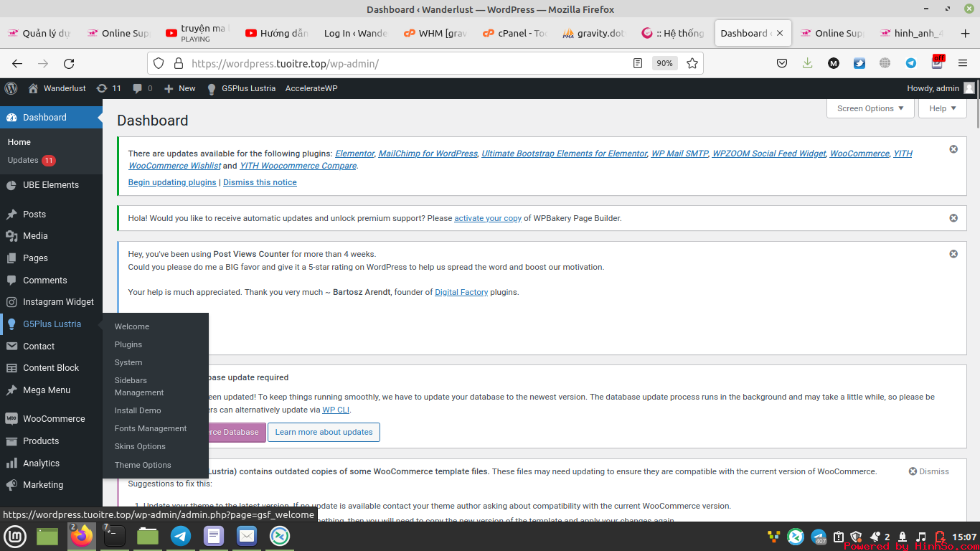Open Telegram from the taskbar
This screenshot has width=980, height=551.
(181, 536)
